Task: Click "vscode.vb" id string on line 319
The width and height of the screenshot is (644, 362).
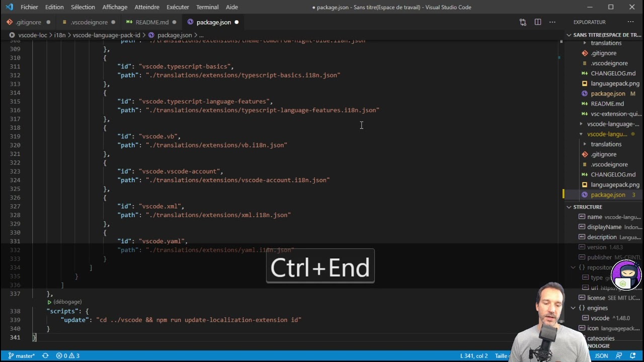Action: click(x=158, y=136)
